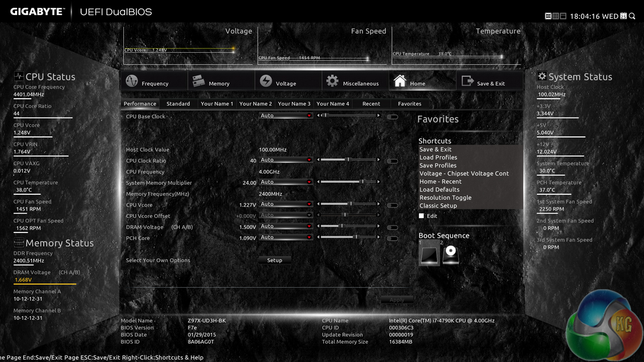Click left arrow of CPU Base Clock slider
The image size is (644, 362).
click(x=318, y=116)
